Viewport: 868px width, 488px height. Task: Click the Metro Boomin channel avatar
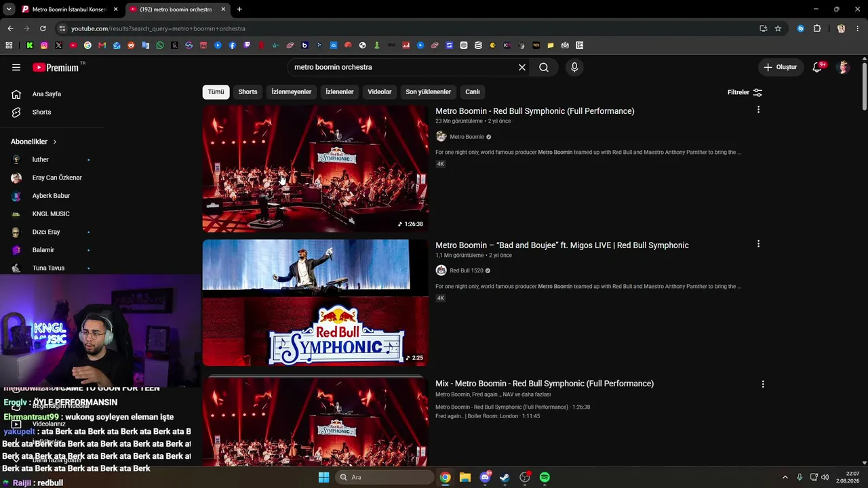point(441,136)
